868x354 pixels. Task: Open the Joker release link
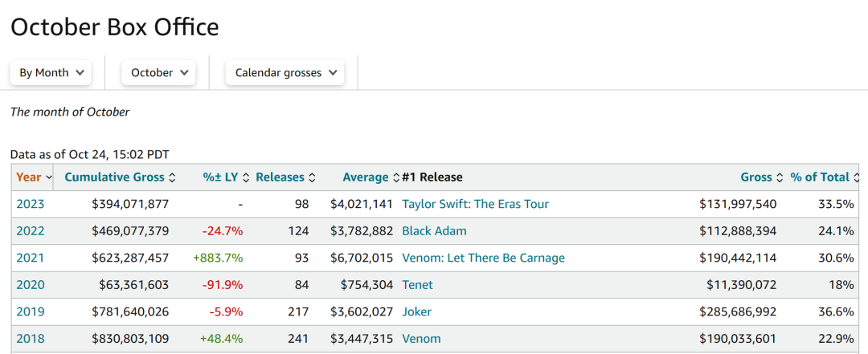(x=416, y=311)
